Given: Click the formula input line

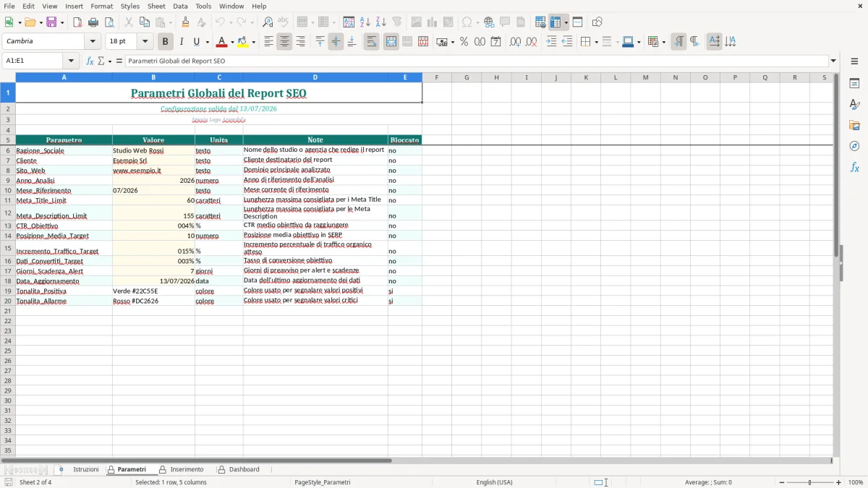Looking at the screenshot, I should [477, 61].
